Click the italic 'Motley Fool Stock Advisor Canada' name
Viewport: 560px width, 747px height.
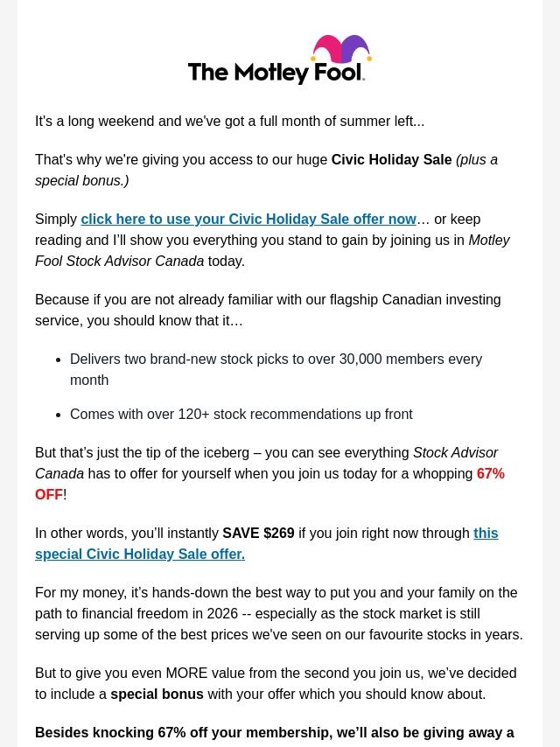click(x=272, y=250)
